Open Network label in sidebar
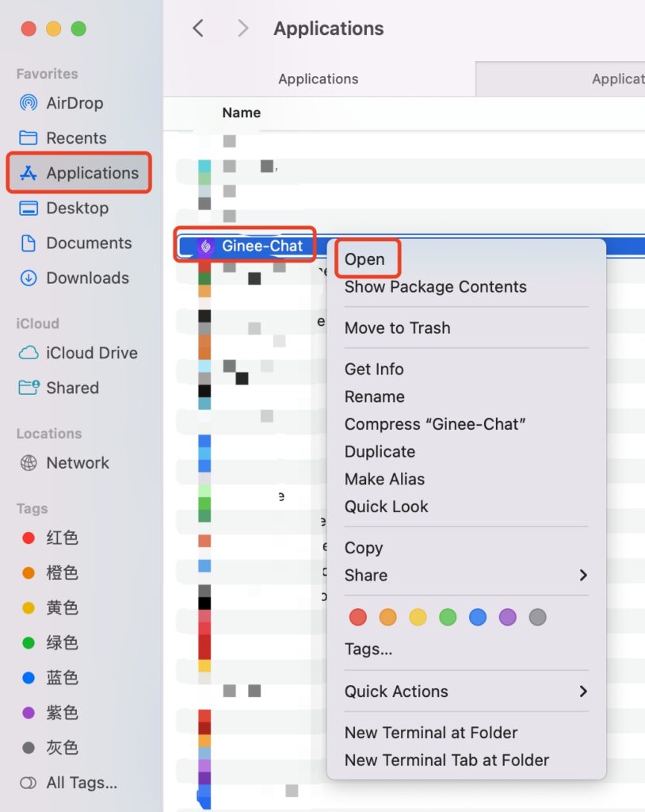 pos(78,462)
